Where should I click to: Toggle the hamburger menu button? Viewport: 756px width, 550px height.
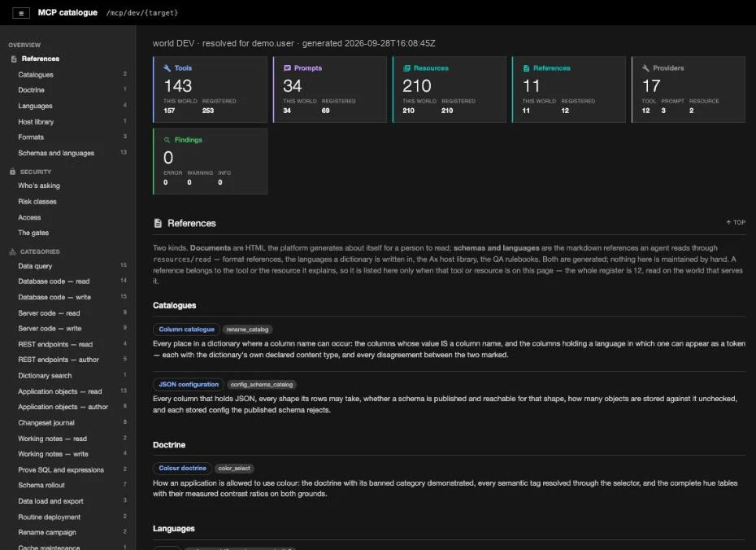coord(21,13)
